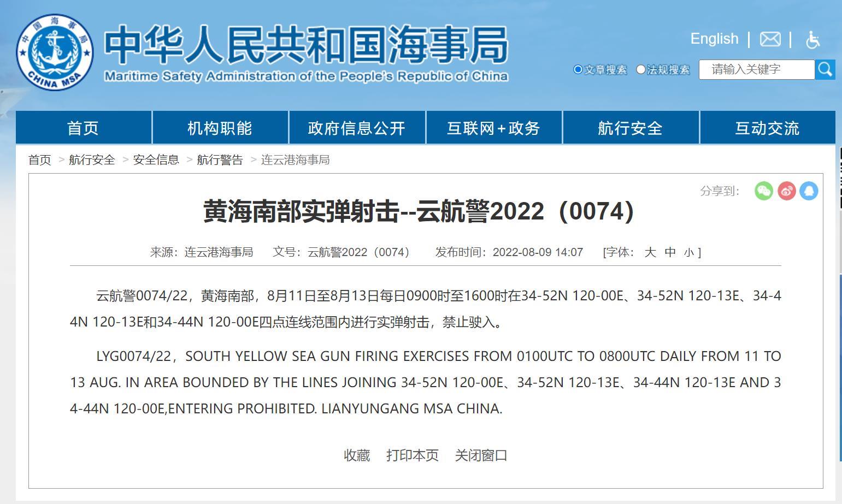The height and width of the screenshot is (504, 842).
Task: Focus the 请输入关键字 search field
Action: pyautogui.click(x=756, y=69)
